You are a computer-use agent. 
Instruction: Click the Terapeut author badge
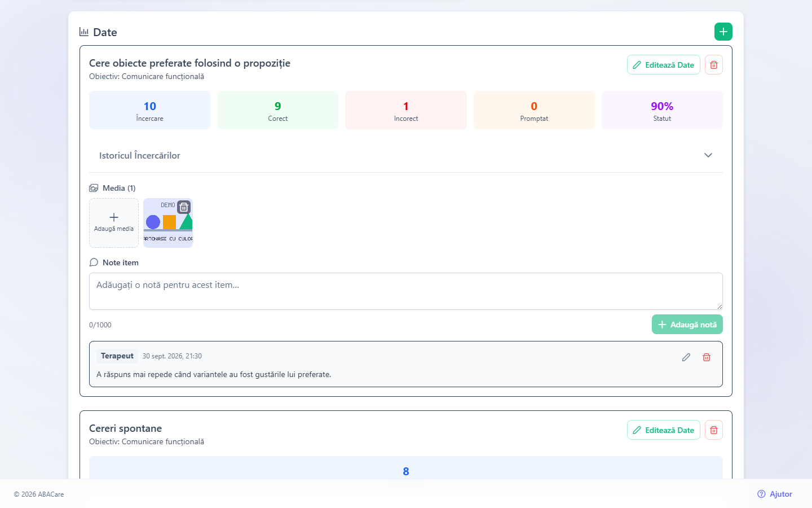pos(117,356)
